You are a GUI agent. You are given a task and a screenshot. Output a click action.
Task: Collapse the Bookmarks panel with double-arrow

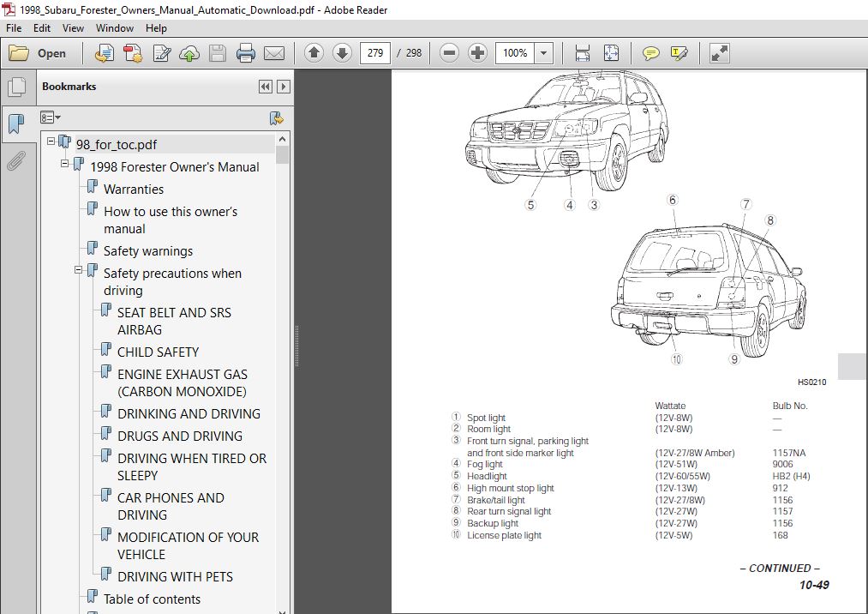click(265, 87)
